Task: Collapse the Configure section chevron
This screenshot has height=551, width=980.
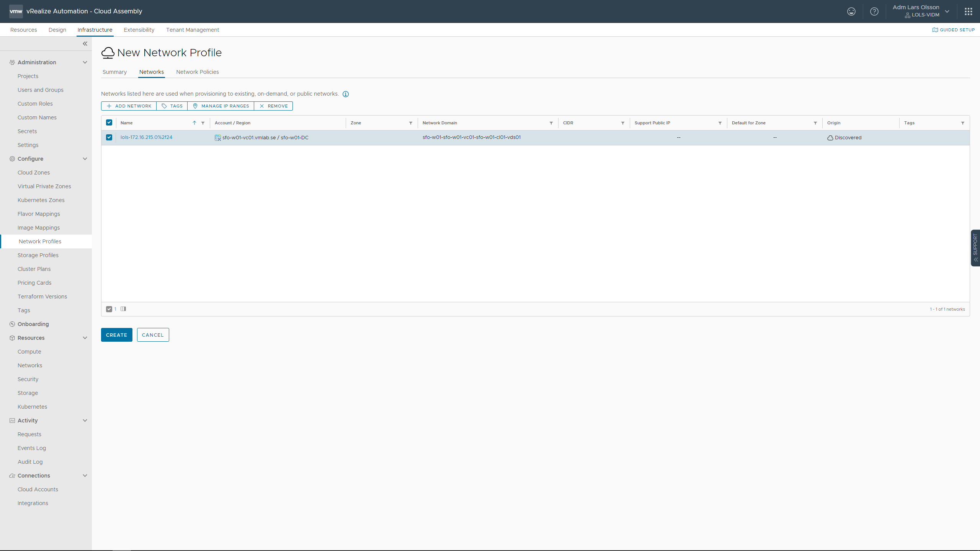Action: (85, 159)
